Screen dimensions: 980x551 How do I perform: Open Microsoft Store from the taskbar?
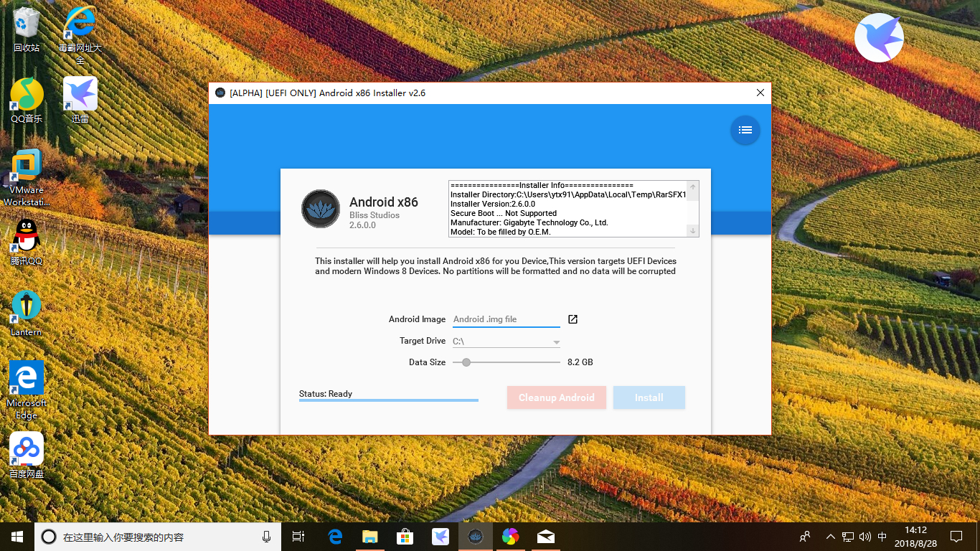pyautogui.click(x=405, y=537)
